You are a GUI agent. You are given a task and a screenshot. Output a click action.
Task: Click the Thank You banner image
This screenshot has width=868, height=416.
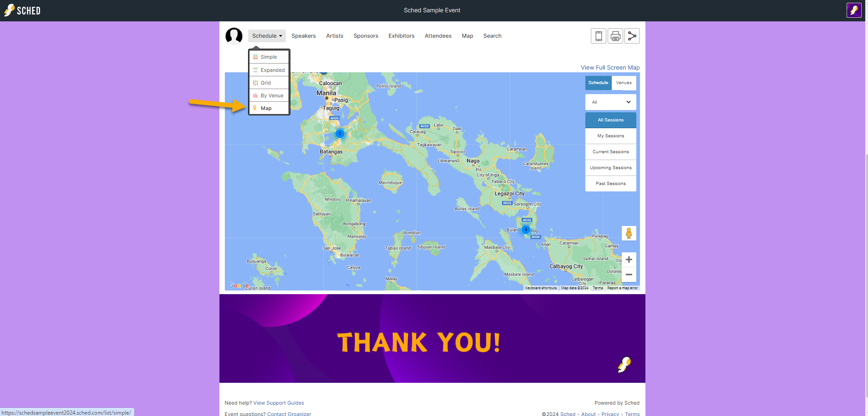coord(432,338)
